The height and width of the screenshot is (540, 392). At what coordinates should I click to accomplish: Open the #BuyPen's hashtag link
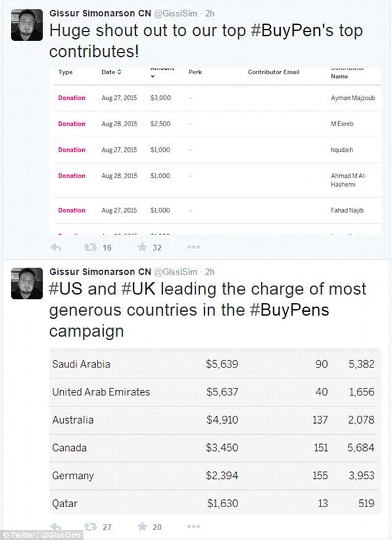292,31
